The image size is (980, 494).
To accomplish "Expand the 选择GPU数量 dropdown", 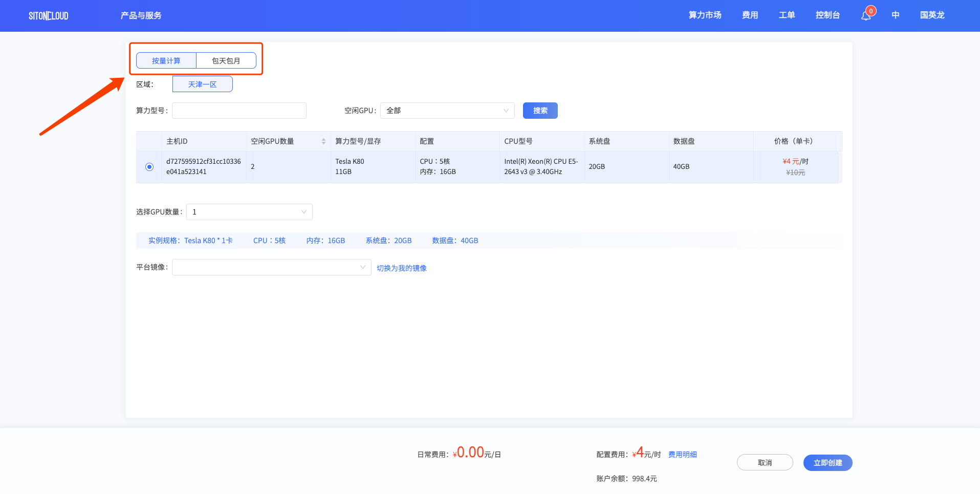I will tap(249, 212).
